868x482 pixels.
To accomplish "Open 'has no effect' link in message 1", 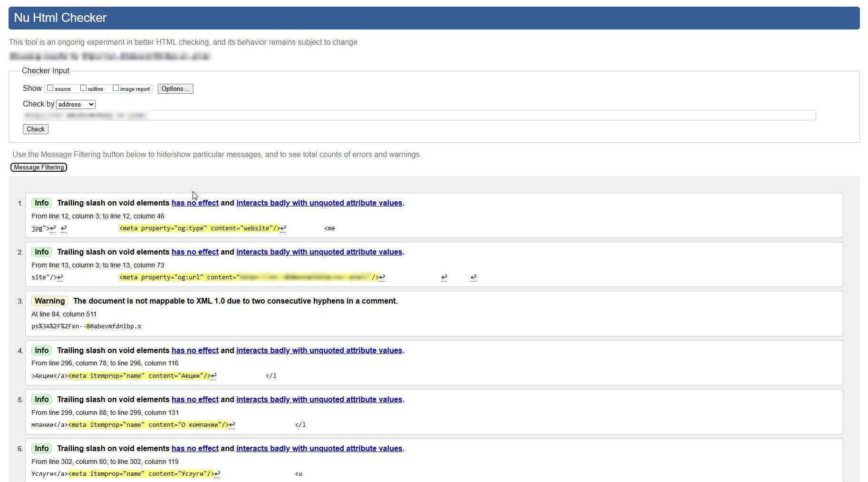I will [x=195, y=203].
